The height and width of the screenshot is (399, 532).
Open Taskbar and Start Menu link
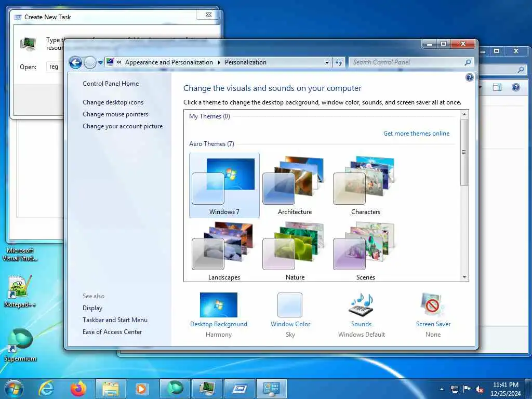[x=115, y=320]
